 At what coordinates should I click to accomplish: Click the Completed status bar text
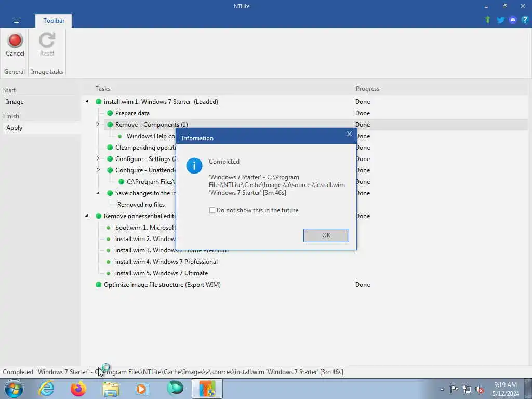[x=172, y=372]
